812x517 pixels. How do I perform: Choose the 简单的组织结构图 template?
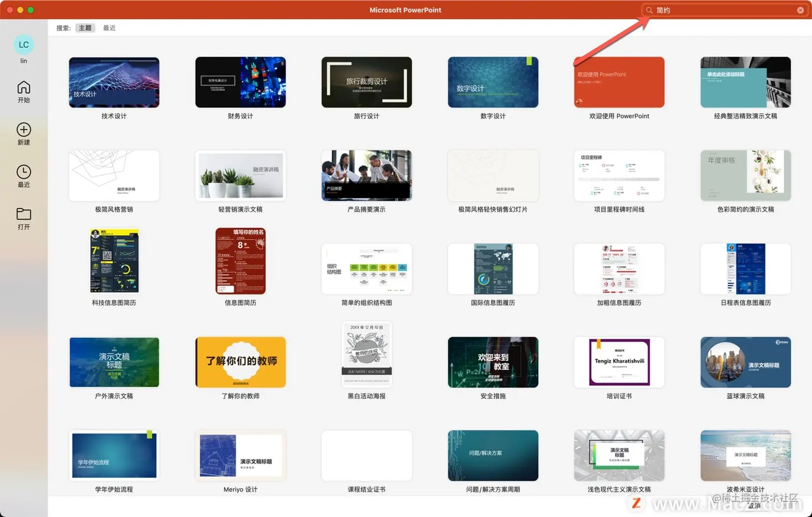click(x=367, y=269)
